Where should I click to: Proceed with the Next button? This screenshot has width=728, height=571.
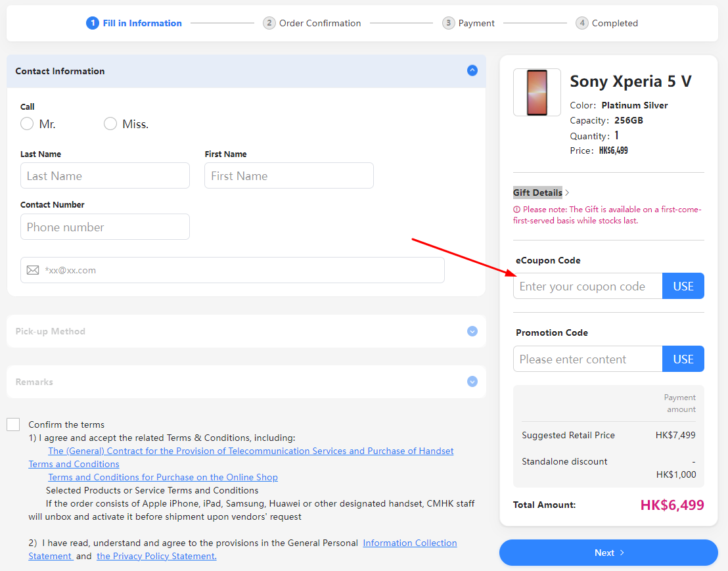click(x=608, y=553)
